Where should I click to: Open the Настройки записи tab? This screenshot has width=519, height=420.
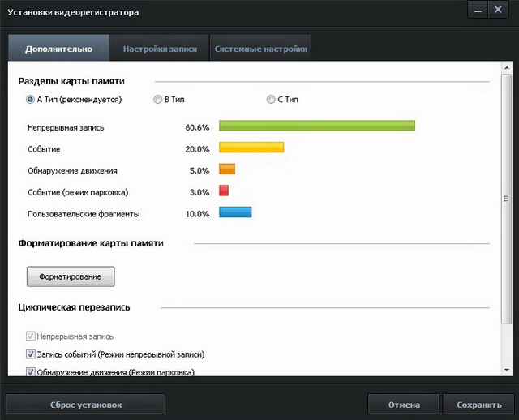click(x=160, y=49)
